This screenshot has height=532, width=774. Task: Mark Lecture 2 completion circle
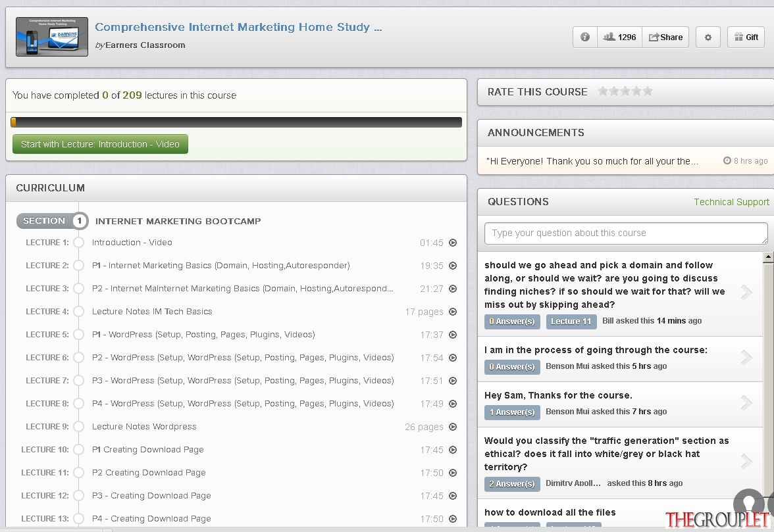[x=78, y=266]
